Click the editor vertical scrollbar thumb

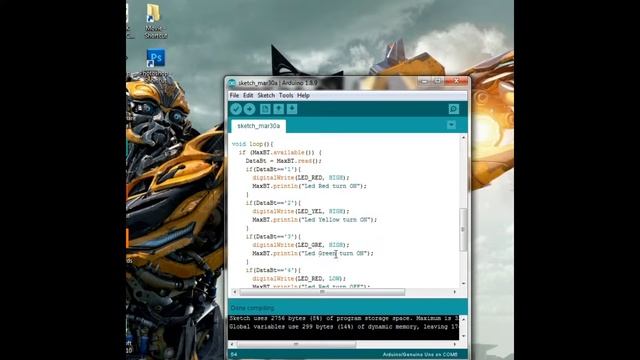coord(463,229)
